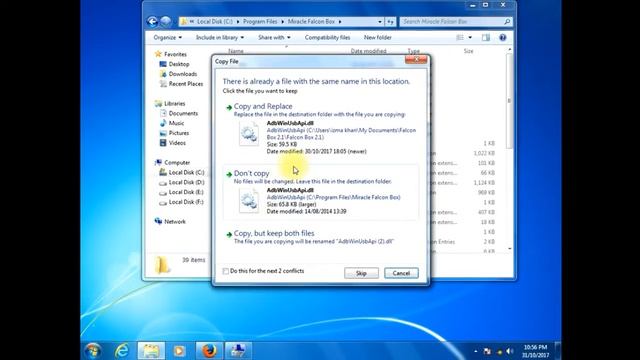Viewport: 640px width, 360px height.
Task: Toggle the preview pane icon
Action: (x=486, y=38)
